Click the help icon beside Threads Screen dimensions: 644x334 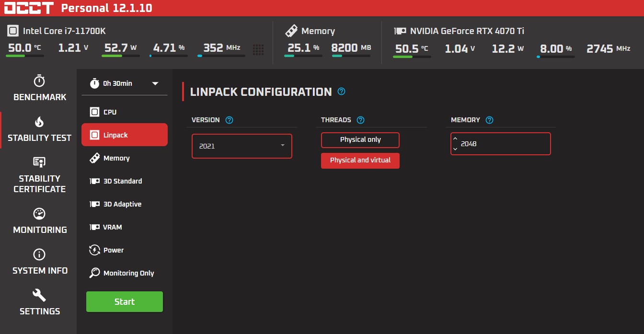point(361,120)
